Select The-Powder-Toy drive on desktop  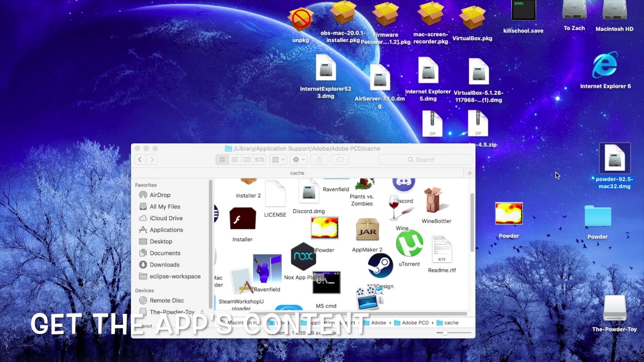click(614, 308)
